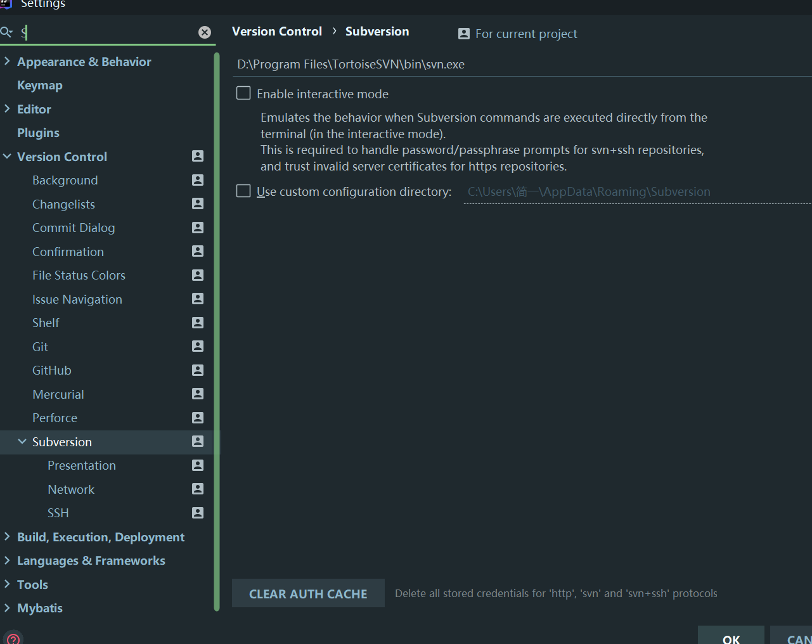The width and height of the screenshot is (812, 644).
Task: Click project icon beside Commit Dialog
Action: click(x=198, y=228)
